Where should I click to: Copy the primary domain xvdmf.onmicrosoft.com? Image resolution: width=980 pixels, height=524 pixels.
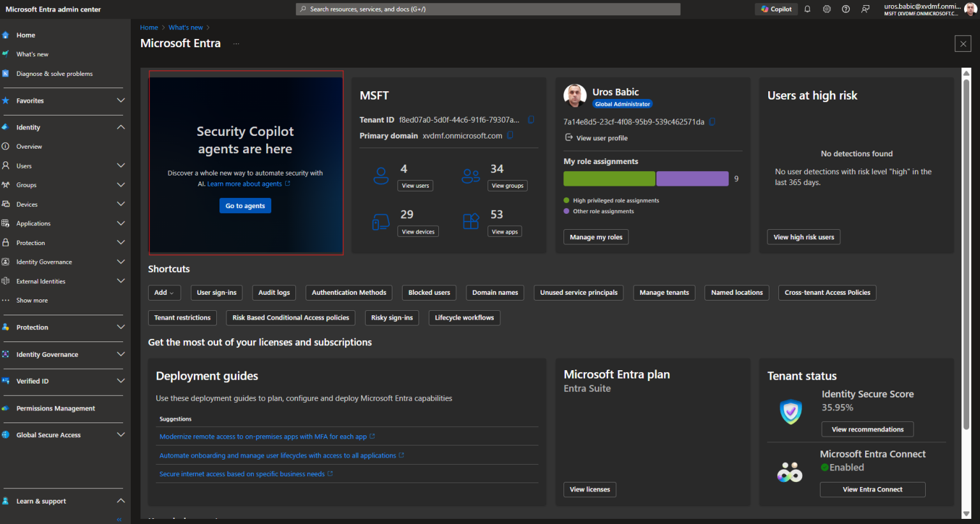coord(509,135)
